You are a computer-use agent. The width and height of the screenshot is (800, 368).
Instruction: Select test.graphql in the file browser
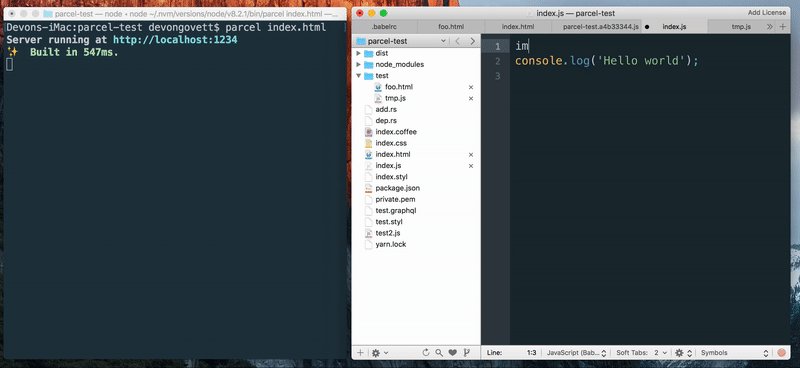(396, 210)
